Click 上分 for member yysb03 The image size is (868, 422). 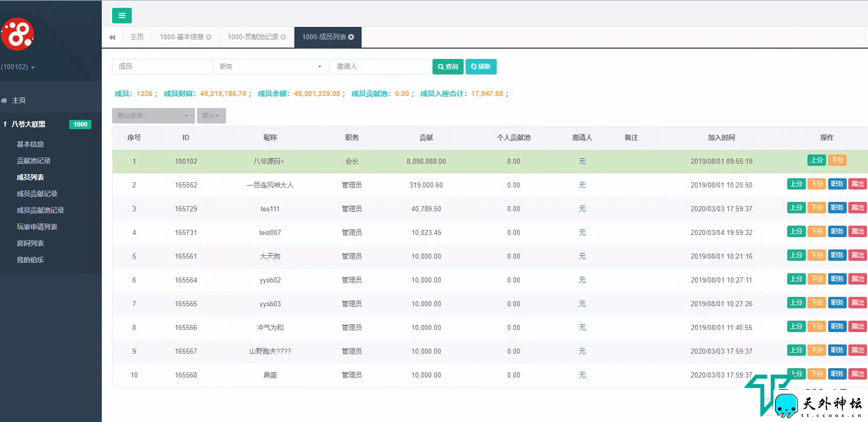pyautogui.click(x=797, y=302)
